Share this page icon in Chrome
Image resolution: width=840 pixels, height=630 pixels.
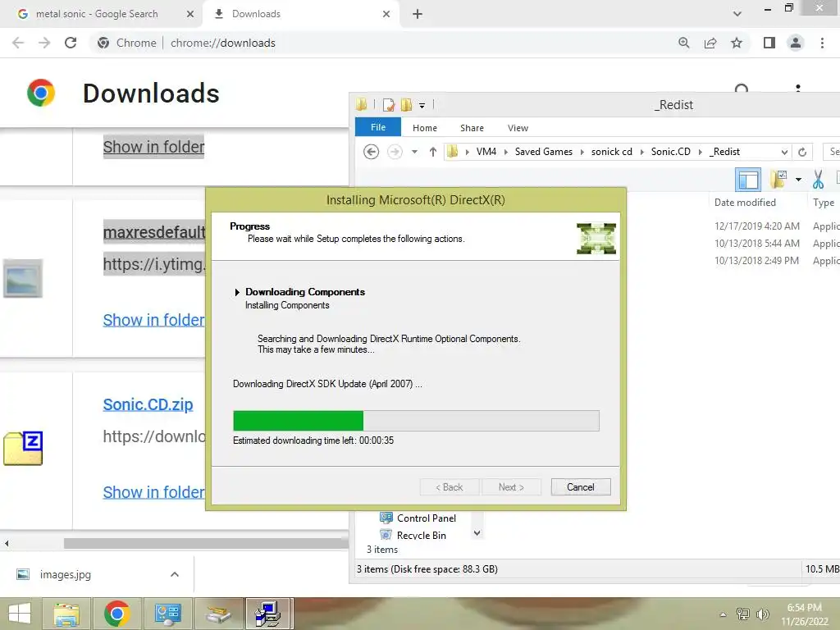pyautogui.click(x=710, y=43)
